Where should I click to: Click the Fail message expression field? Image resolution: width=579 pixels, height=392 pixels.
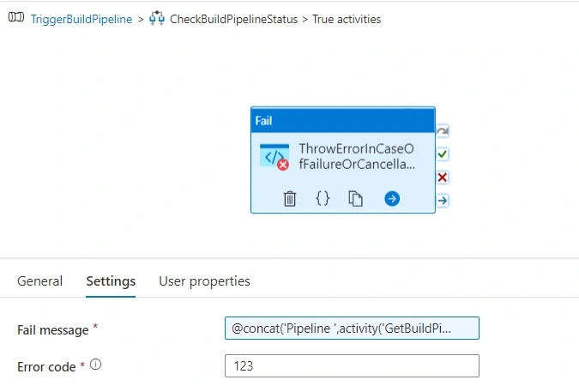(x=352, y=329)
